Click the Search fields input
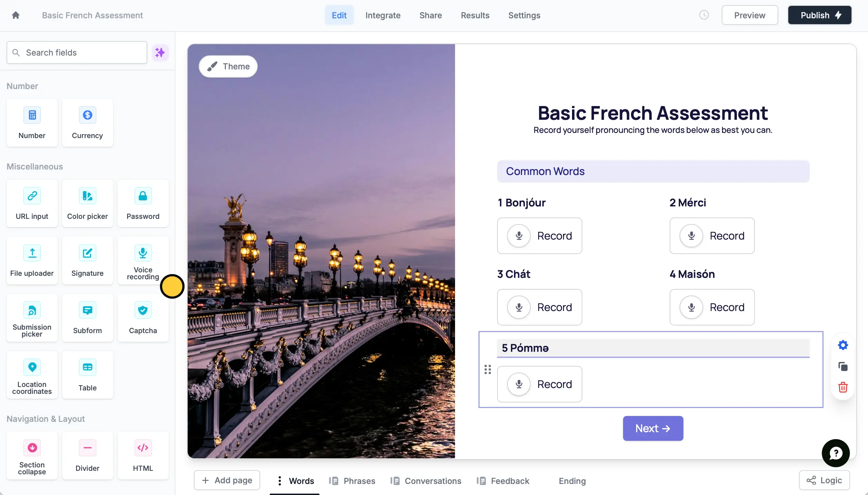Image resolution: width=868 pixels, height=495 pixels. (77, 52)
